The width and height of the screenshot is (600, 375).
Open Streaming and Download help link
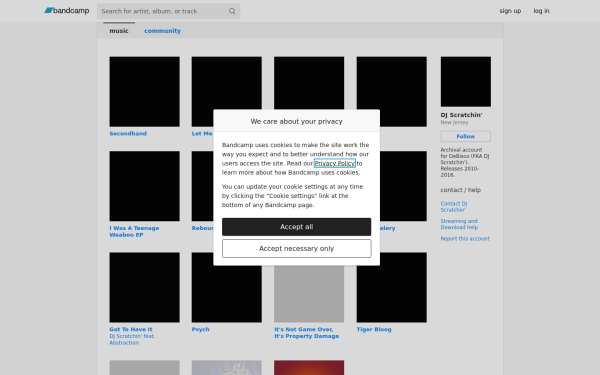click(x=459, y=224)
